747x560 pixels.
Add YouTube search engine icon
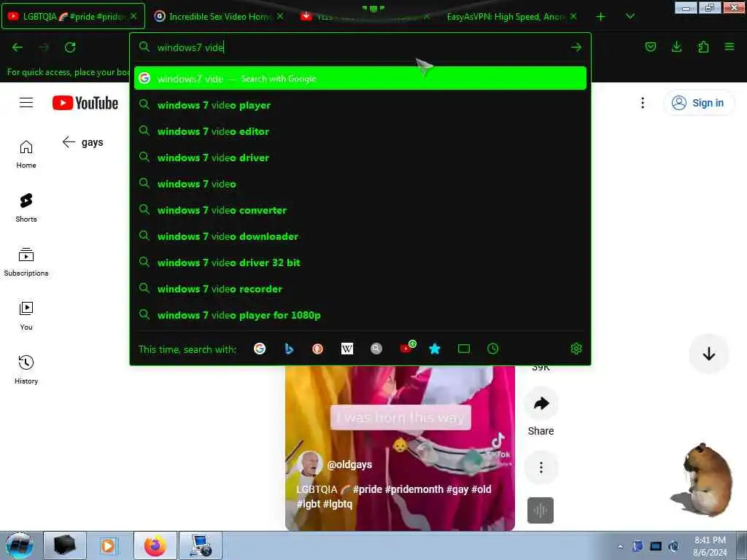pyautogui.click(x=407, y=348)
